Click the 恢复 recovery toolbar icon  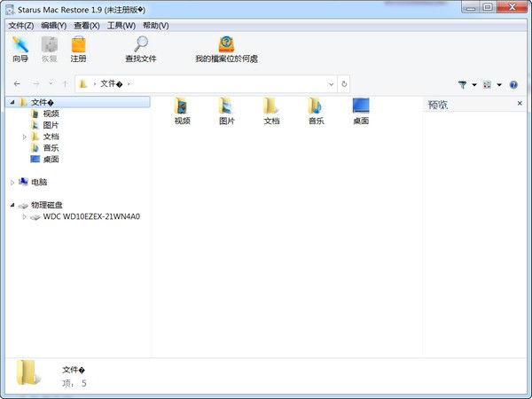coord(49,50)
